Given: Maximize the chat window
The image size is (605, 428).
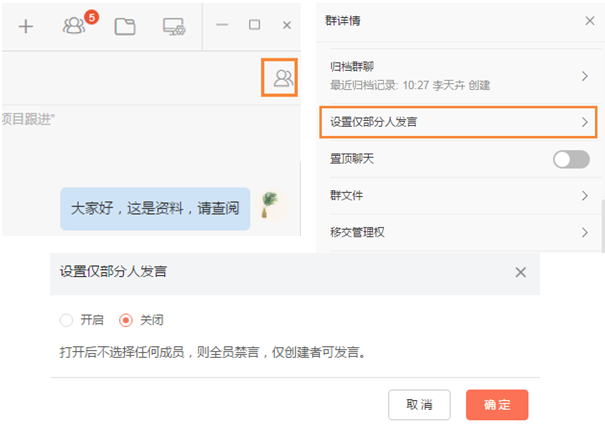Looking at the screenshot, I should pos(254,25).
